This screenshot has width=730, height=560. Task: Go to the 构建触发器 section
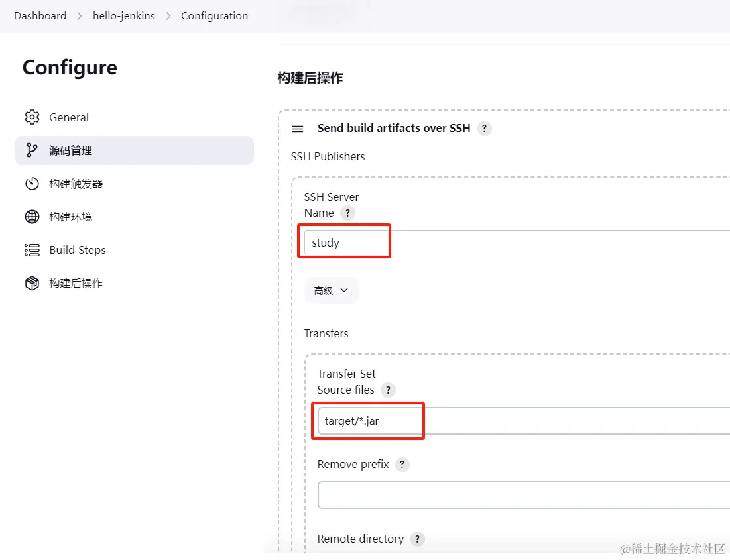tap(134, 184)
